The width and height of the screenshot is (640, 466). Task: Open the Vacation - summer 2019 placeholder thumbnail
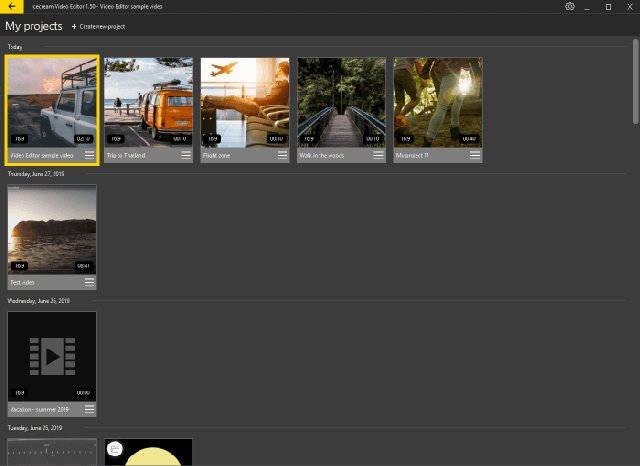pos(52,356)
